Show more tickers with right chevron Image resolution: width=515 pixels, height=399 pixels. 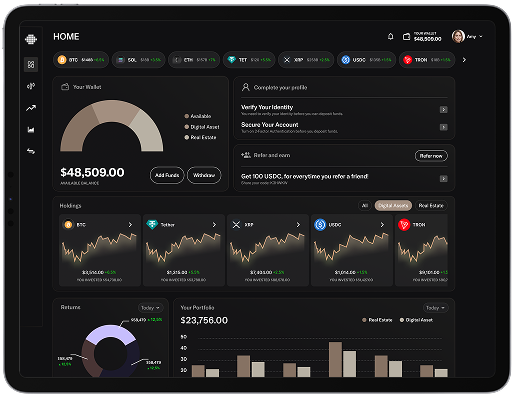(464, 60)
